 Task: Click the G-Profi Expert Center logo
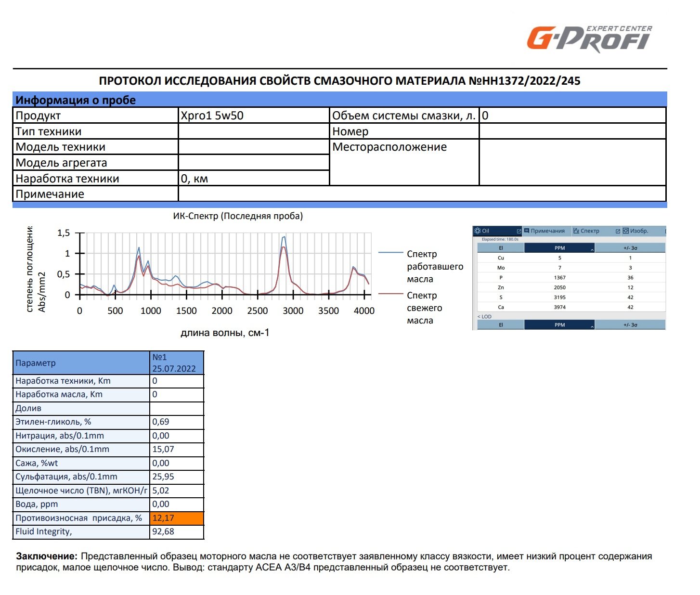590,39
